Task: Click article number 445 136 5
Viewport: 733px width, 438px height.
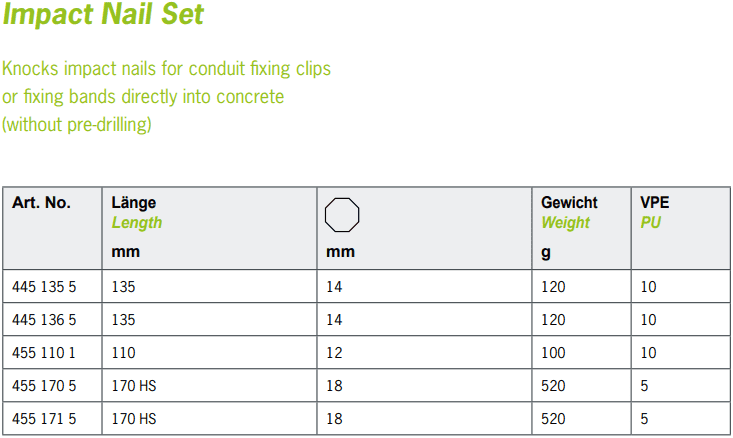Action: [44, 320]
